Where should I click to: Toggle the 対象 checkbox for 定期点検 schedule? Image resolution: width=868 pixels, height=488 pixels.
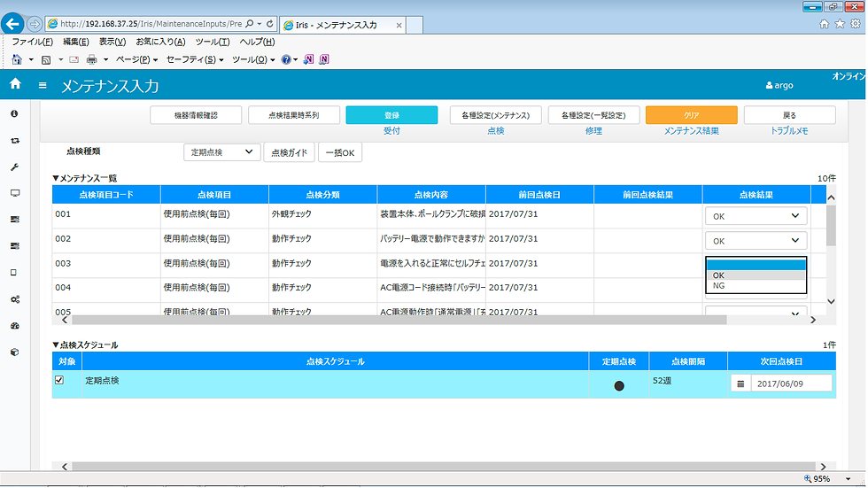(59, 380)
